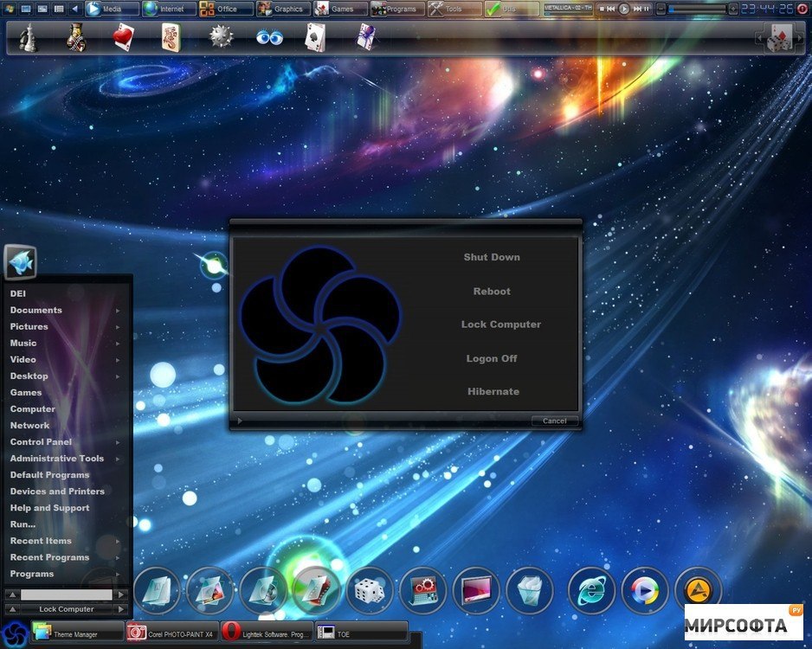Open the Music disc dock icon
Screen dimensions: 812x649
(263, 590)
